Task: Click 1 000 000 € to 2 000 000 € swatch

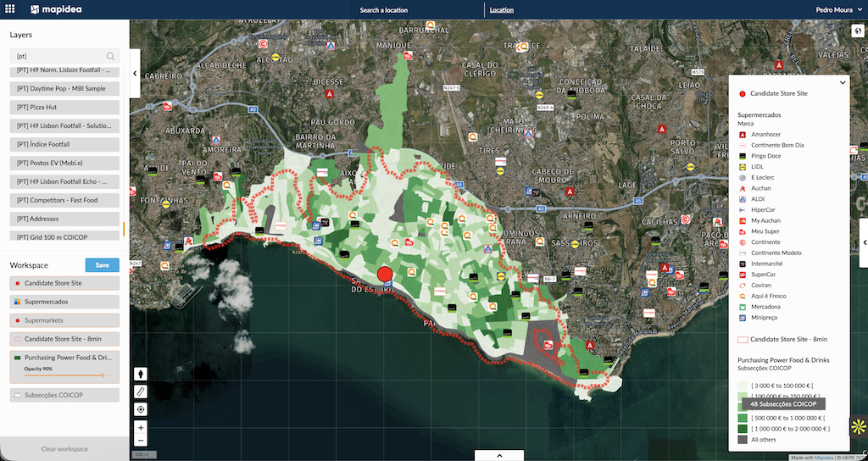Action: point(743,428)
